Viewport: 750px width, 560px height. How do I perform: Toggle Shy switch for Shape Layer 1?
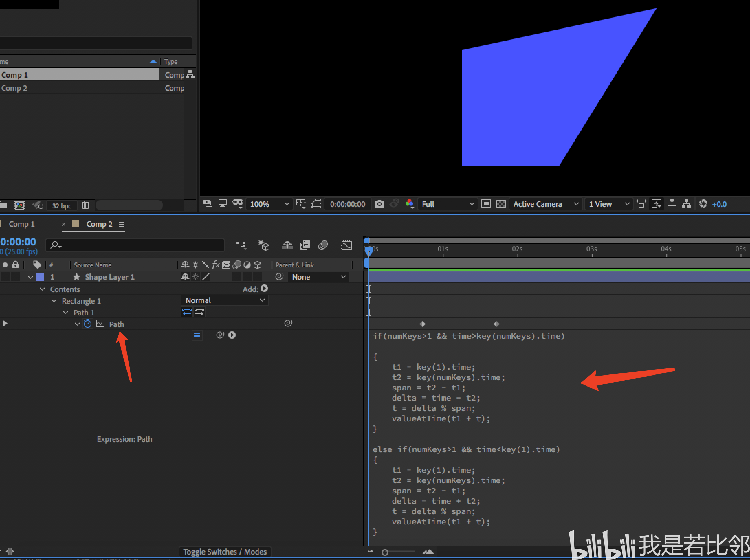(185, 277)
